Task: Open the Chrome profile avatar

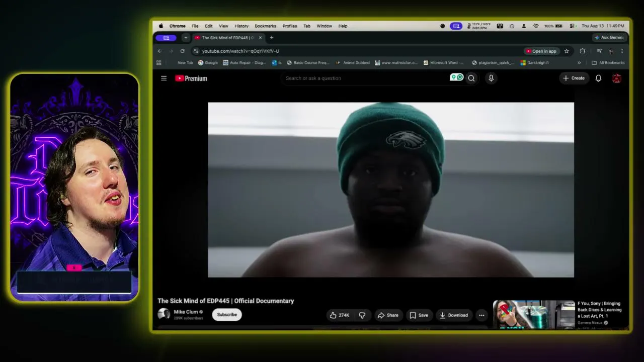Action: pos(611,51)
